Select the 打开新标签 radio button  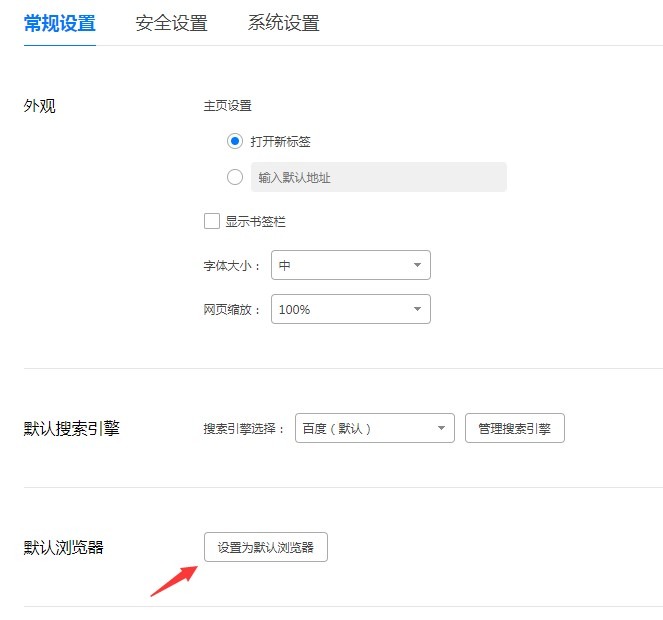pyautogui.click(x=235, y=141)
